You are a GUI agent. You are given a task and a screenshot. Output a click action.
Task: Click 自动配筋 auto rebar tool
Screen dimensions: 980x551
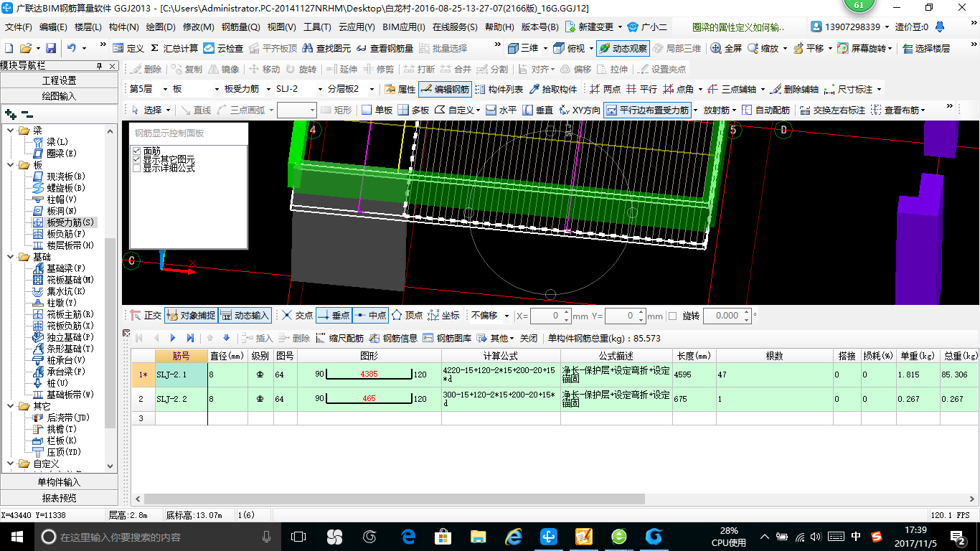pos(765,110)
